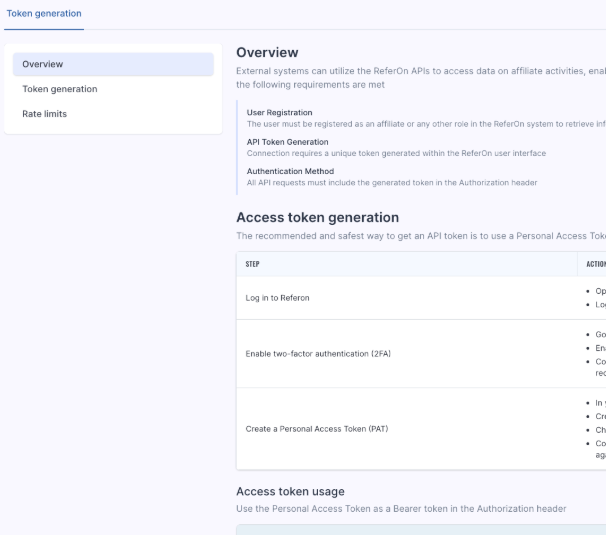Select Overview in the sidebar

[113, 64]
